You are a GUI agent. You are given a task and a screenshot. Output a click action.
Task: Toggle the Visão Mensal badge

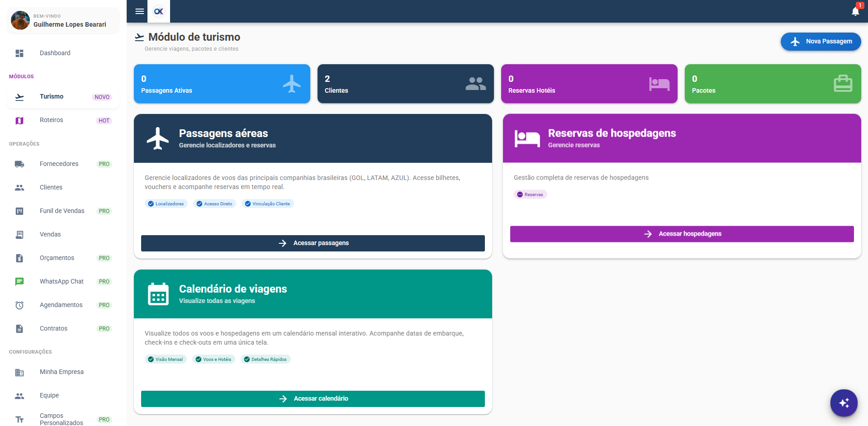(166, 359)
